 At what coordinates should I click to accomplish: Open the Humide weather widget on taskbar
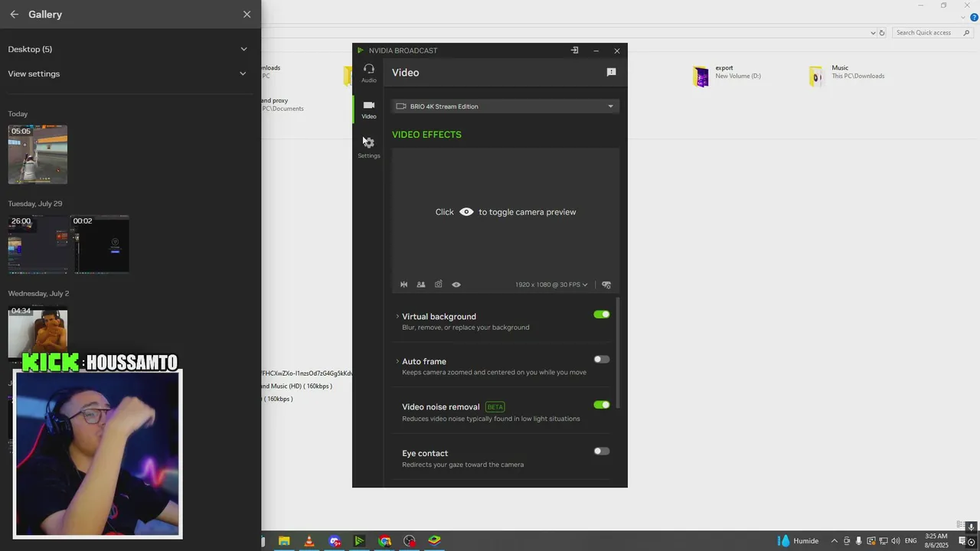799,541
